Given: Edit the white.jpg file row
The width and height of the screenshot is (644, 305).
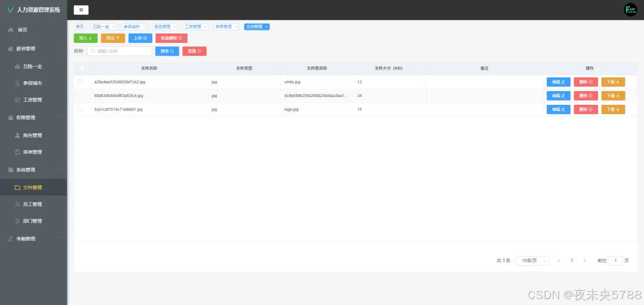Looking at the screenshot, I should point(559,82).
